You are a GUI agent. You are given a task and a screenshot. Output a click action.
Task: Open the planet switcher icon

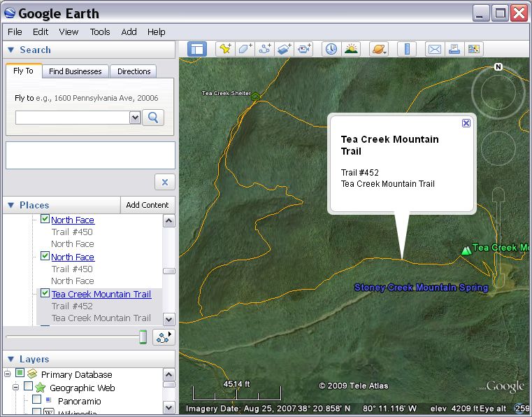click(x=379, y=49)
